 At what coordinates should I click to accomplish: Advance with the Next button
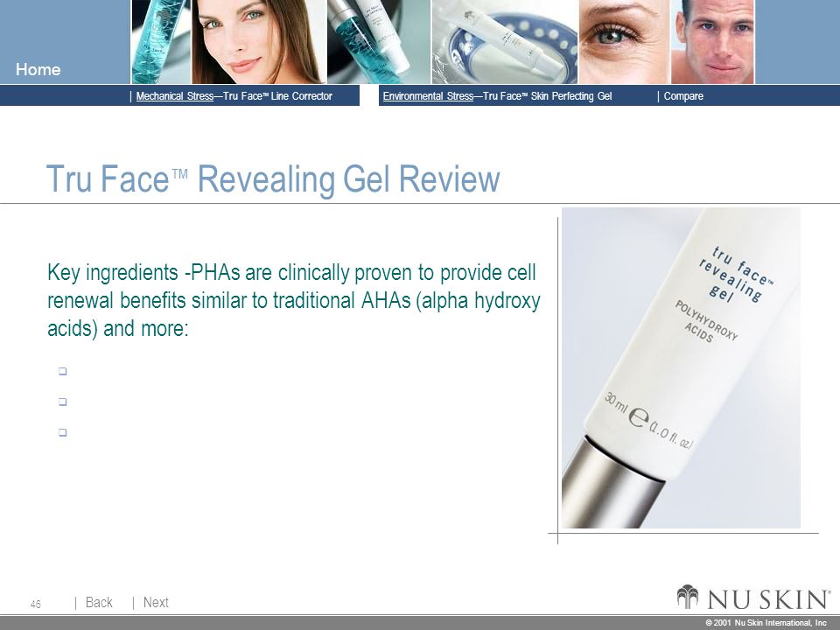click(156, 603)
